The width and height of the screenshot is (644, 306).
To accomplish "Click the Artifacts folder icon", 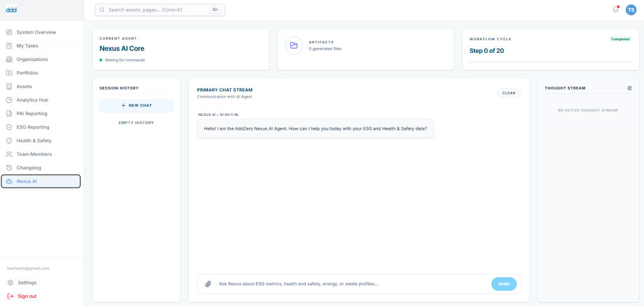I will [x=294, y=45].
